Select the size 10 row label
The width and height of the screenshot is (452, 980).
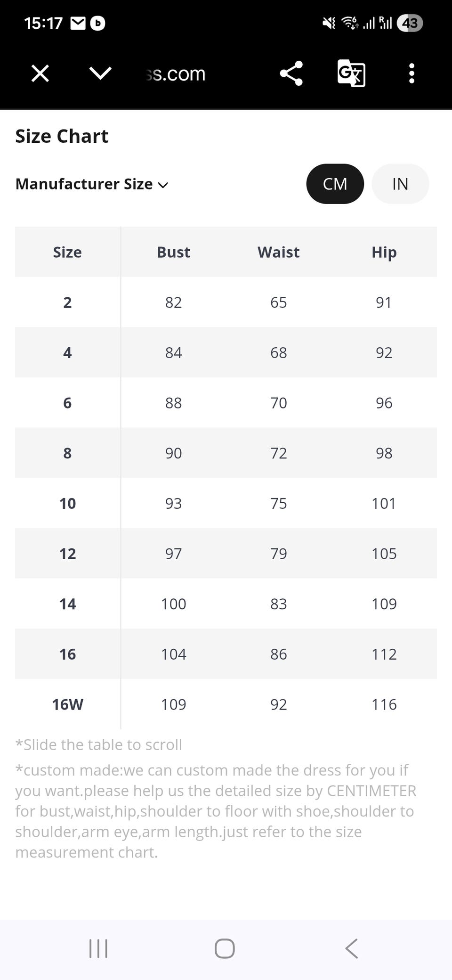click(67, 503)
